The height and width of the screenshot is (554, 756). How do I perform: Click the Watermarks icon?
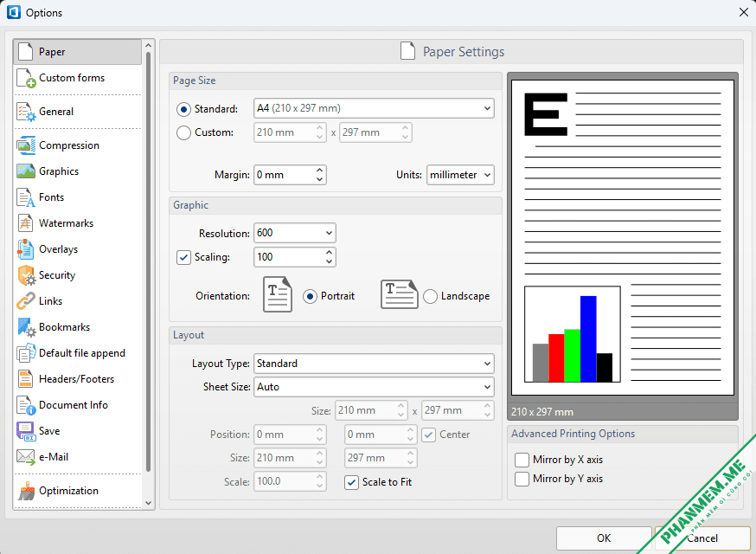point(26,223)
